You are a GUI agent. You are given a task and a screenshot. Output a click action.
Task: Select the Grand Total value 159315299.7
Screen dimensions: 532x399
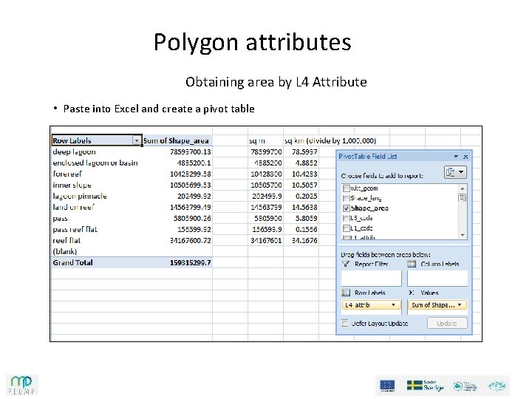click(177, 262)
